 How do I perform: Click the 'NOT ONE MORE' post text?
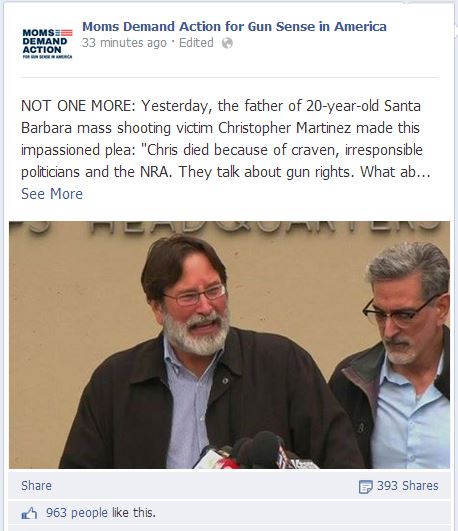point(78,106)
